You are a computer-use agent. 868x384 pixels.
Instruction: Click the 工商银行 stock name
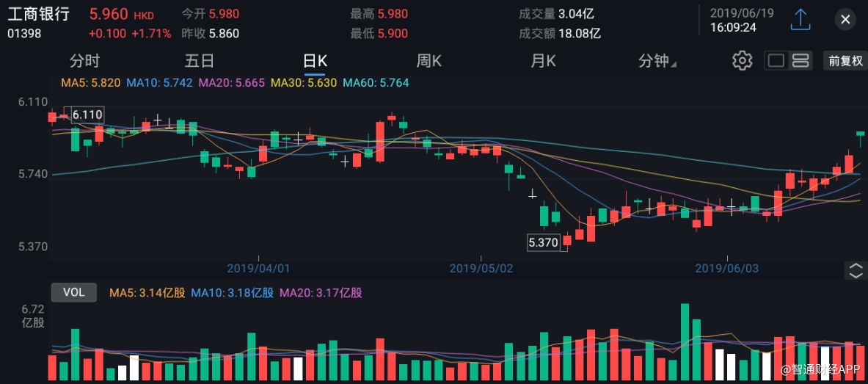click(x=38, y=14)
